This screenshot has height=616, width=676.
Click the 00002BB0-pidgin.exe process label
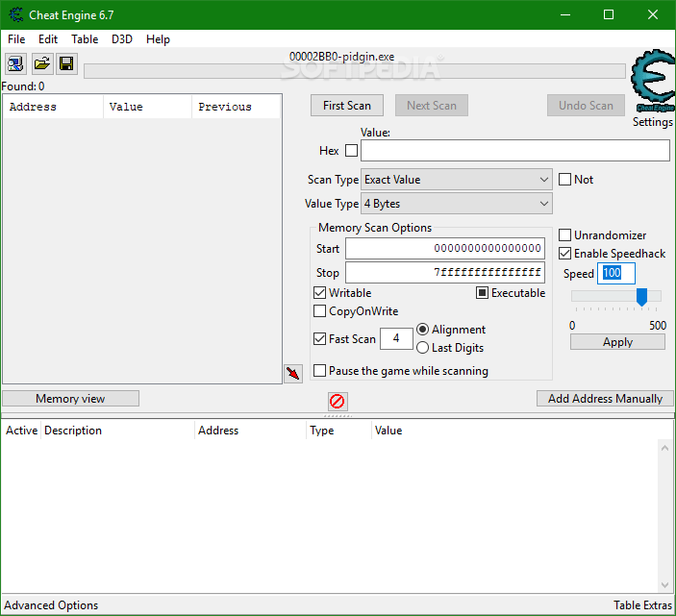[342, 57]
